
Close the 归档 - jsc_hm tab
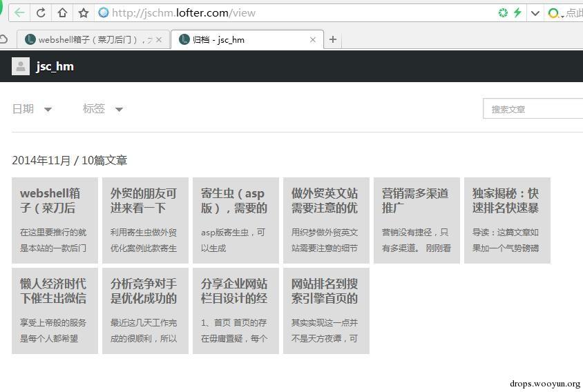point(312,39)
